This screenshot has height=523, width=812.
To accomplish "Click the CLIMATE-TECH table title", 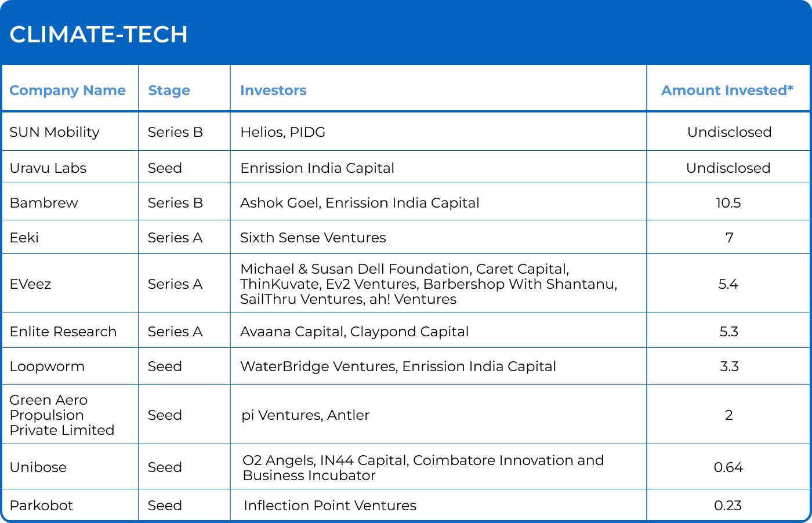I will pos(99,35).
